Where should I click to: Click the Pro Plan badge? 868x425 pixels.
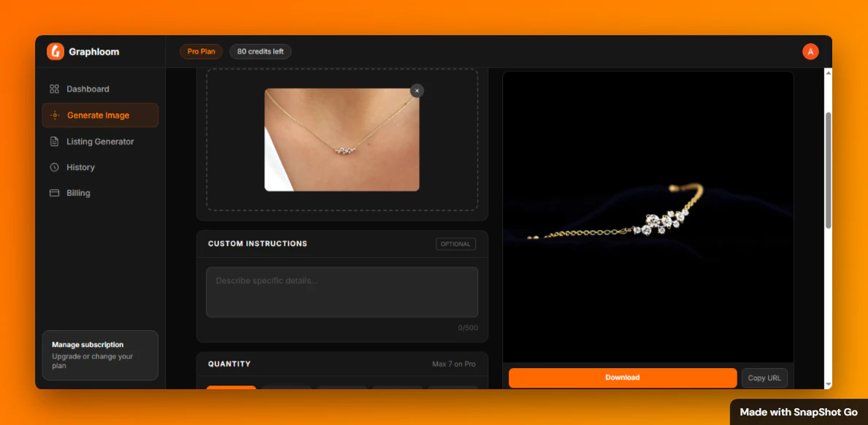[x=201, y=51]
